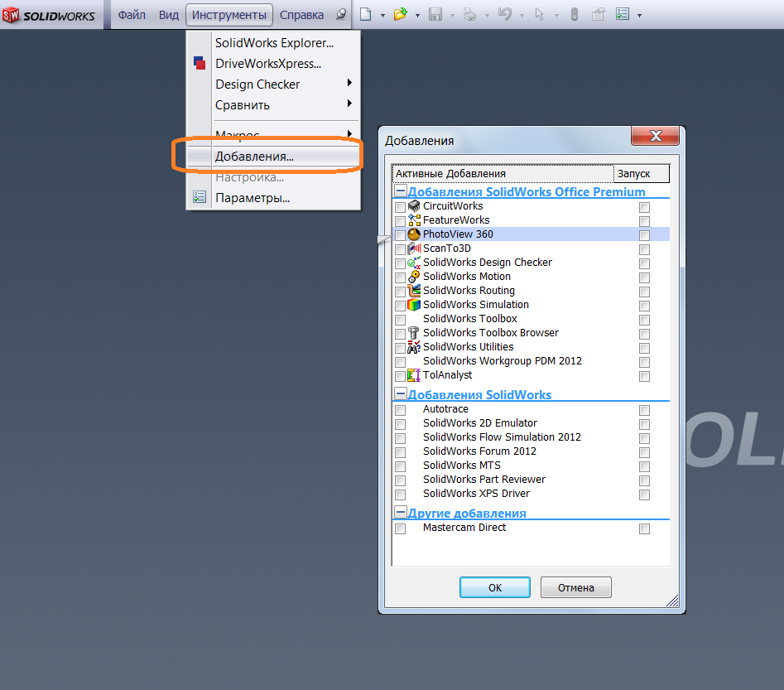Open the Справка menu
This screenshot has height=690, width=784.
pyautogui.click(x=301, y=15)
